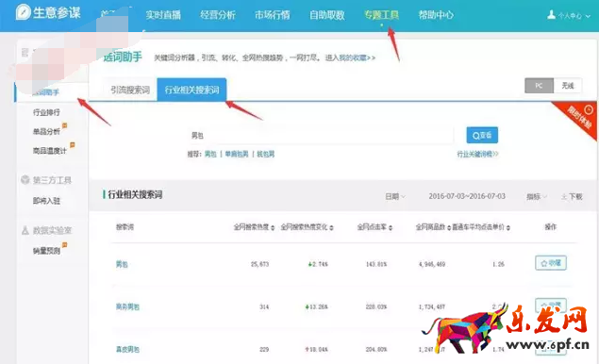Click the 查看 search button

point(482,135)
